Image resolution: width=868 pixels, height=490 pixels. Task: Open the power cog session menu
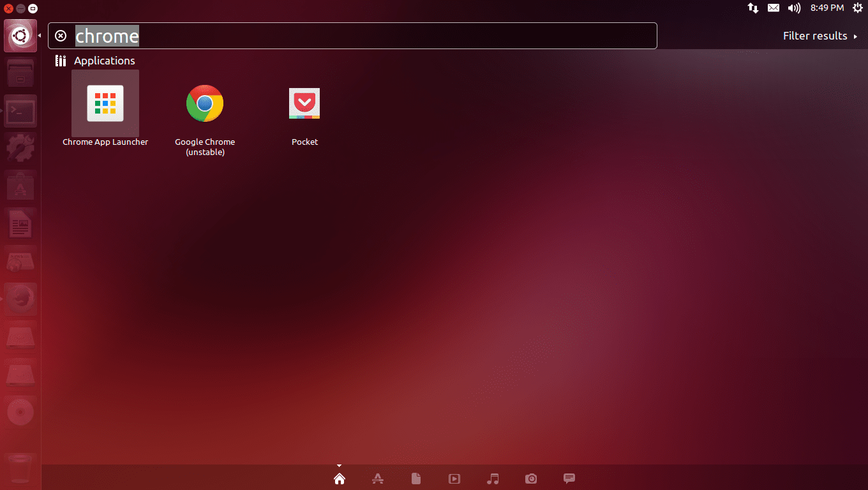(858, 8)
